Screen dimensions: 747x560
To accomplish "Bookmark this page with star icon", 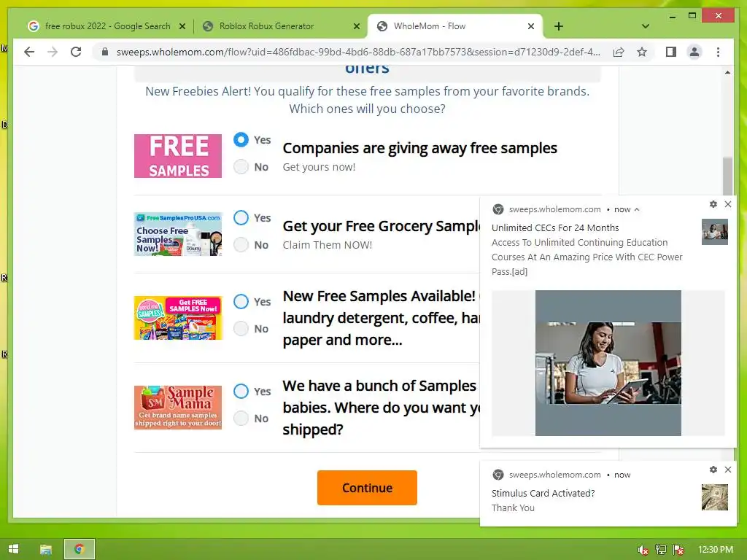I will (642, 52).
